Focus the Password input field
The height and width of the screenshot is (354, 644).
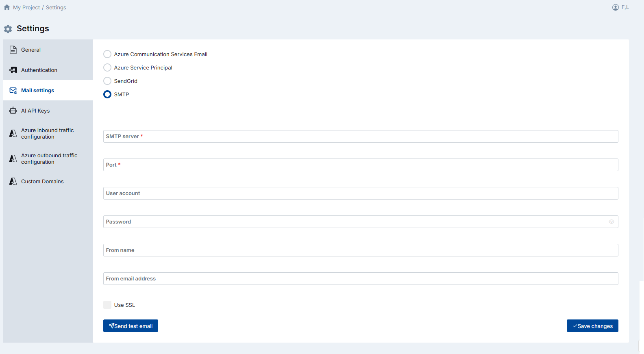(361, 222)
